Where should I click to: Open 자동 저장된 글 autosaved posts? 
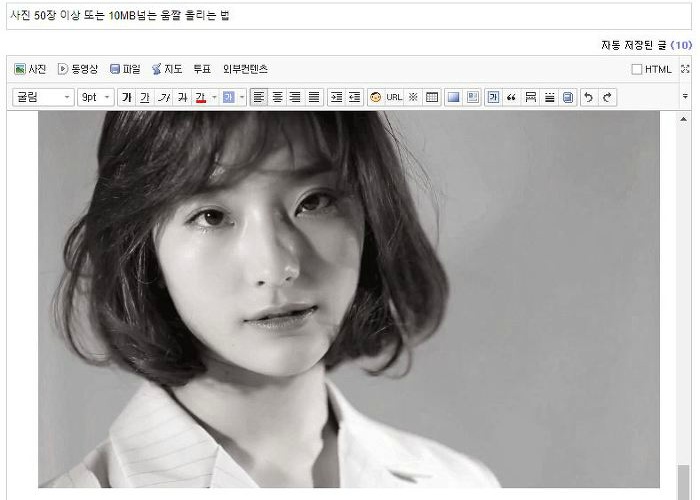coord(646,45)
